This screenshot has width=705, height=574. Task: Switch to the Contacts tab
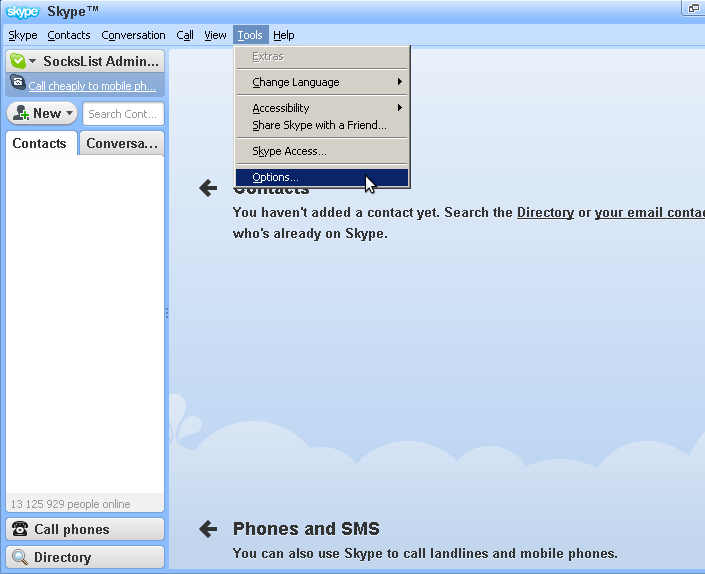(40, 143)
